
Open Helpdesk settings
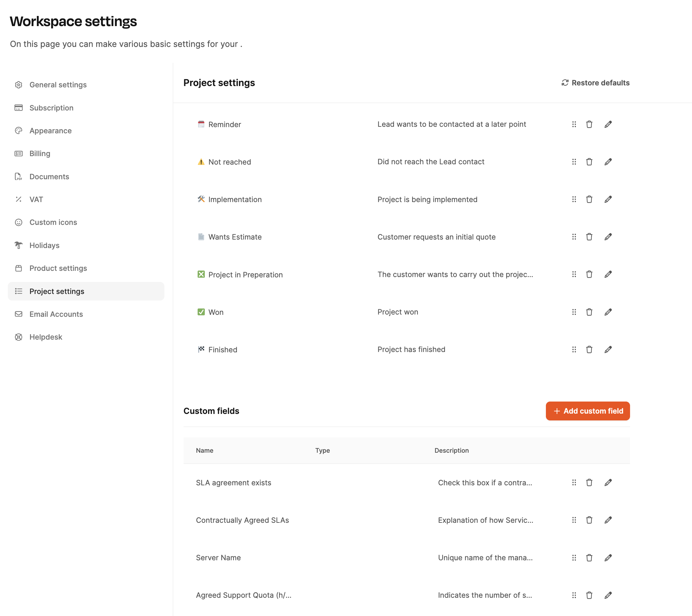pyautogui.click(x=46, y=337)
